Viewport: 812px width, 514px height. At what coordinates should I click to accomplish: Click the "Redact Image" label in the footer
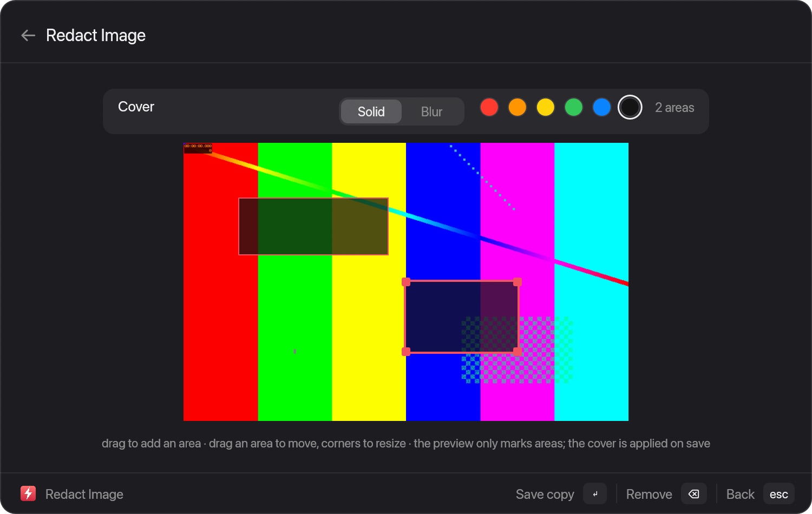coord(84,494)
